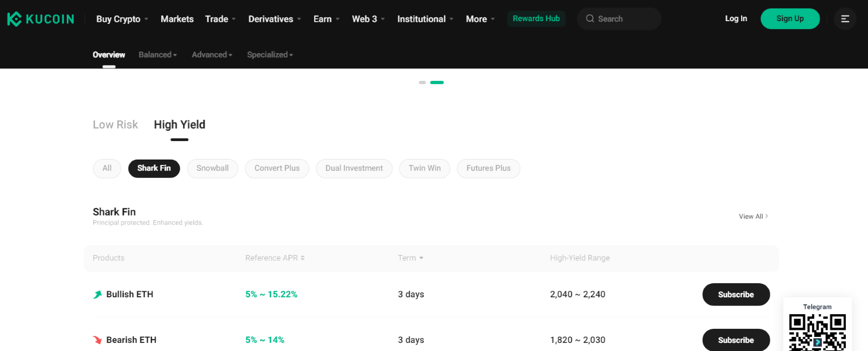Click the High-Yield Range column header
The height and width of the screenshot is (351, 868).
(x=580, y=258)
